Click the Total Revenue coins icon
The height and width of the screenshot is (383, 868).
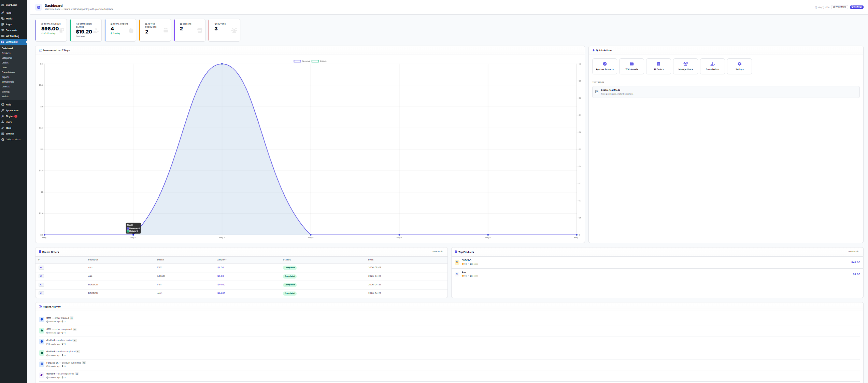click(62, 30)
